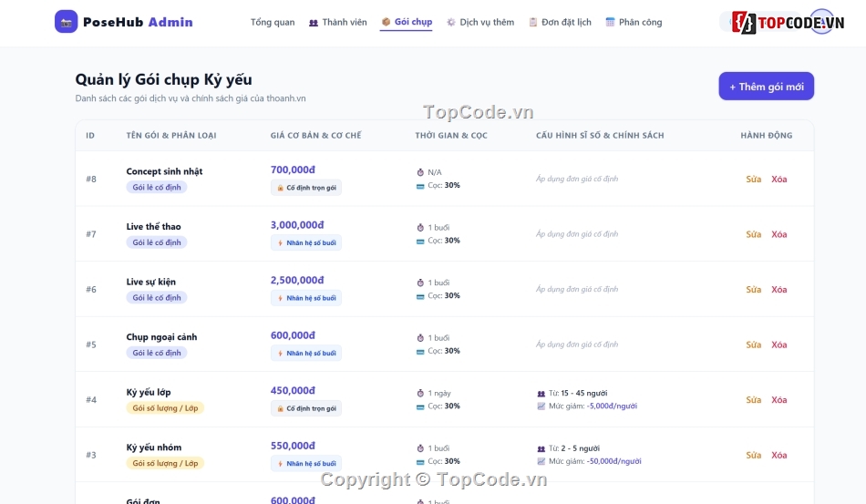Screen dimensions: 866x504
Task: Delete the Kỷ yếu nhóm package
Action: pos(778,455)
